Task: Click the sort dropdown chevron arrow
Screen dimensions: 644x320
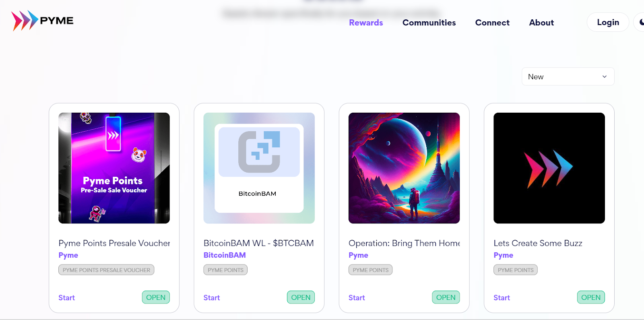Action: [x=604, y=76]
